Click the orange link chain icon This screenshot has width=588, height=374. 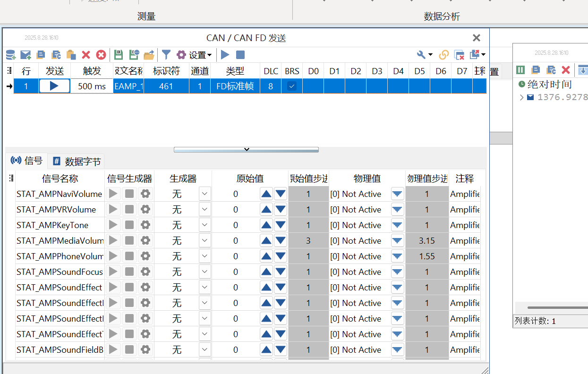tap(443, 55)
